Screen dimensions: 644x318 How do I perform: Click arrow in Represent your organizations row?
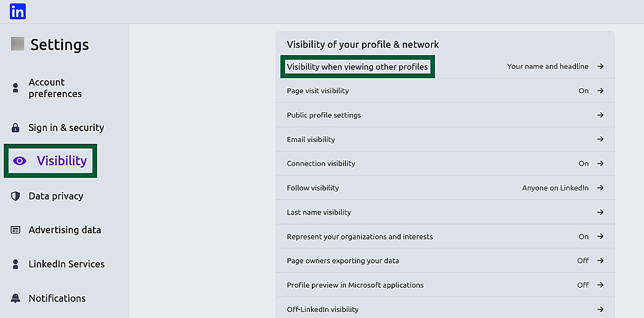(x=600, y=236)
